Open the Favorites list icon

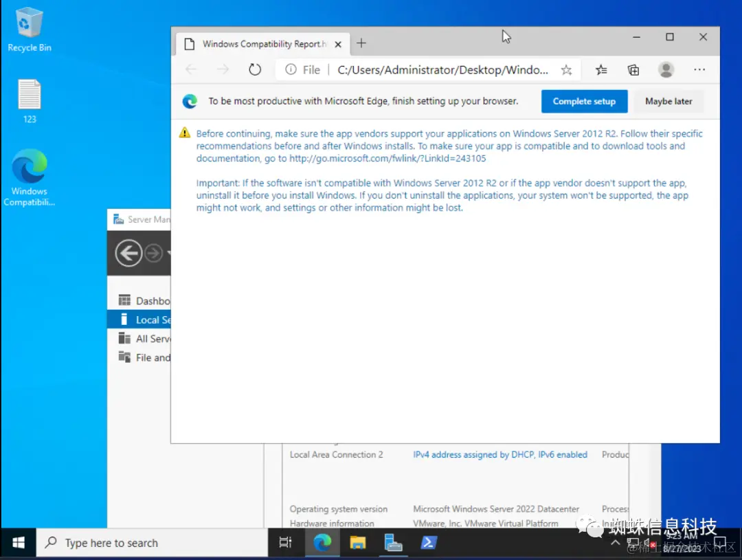pyautogui.click(x=601, y=70)
